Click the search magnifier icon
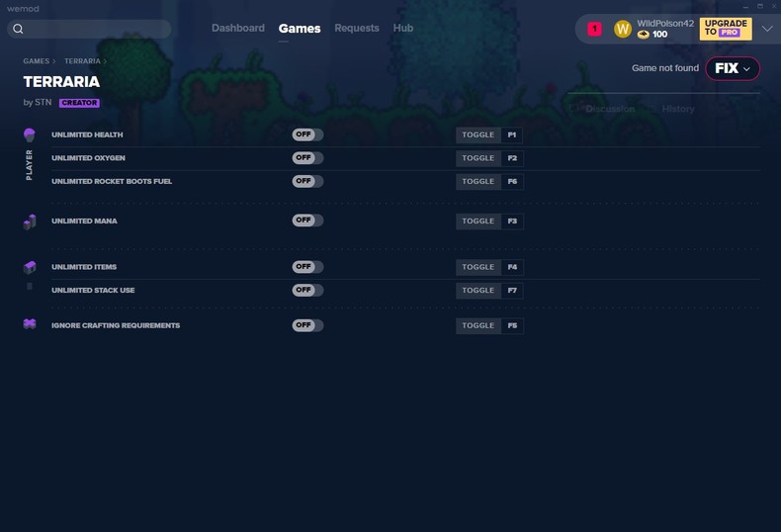Viewport: 781px width, 532px height. pos(18,29)
